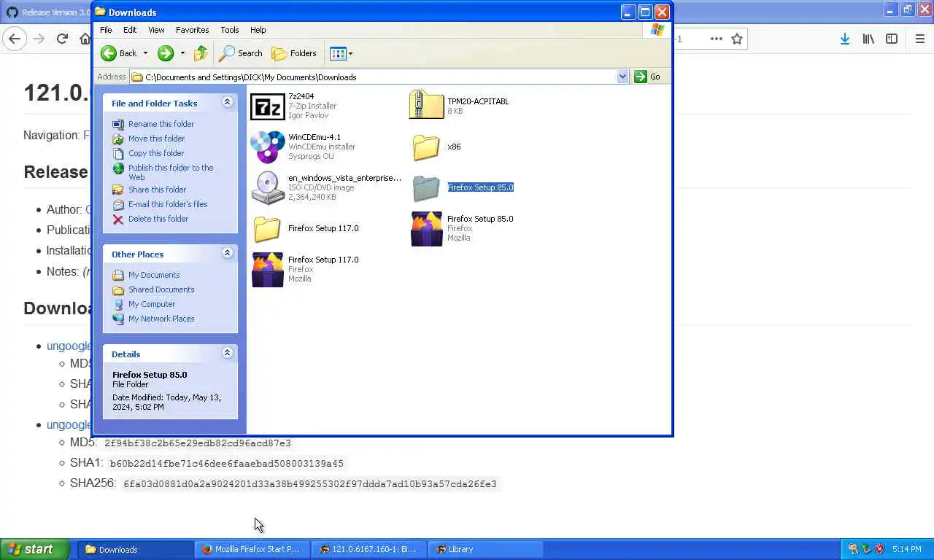Screen dimensions: 934x560
Task: Toggle the Folders tree pane
Action: point(294,53)
